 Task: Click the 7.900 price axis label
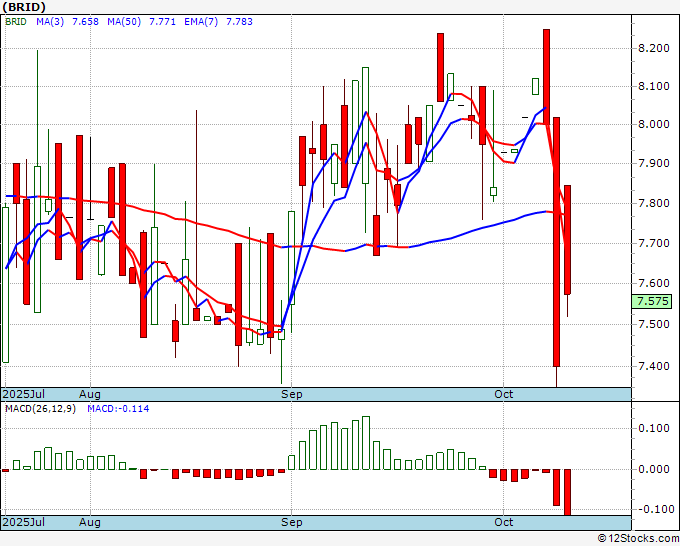tap(654, 163)
